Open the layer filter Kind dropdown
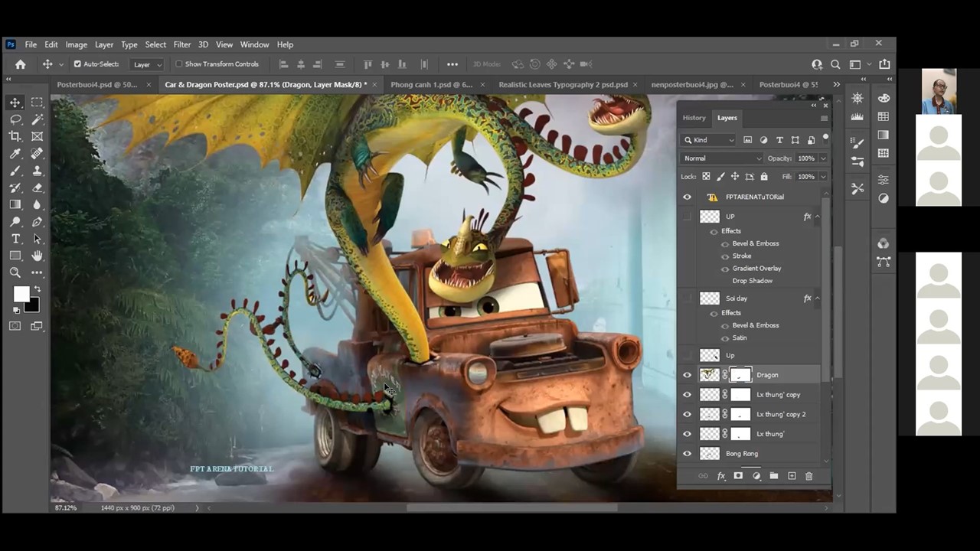The height and width of the screenshot is (551, 980). click(x=709, y=140)
